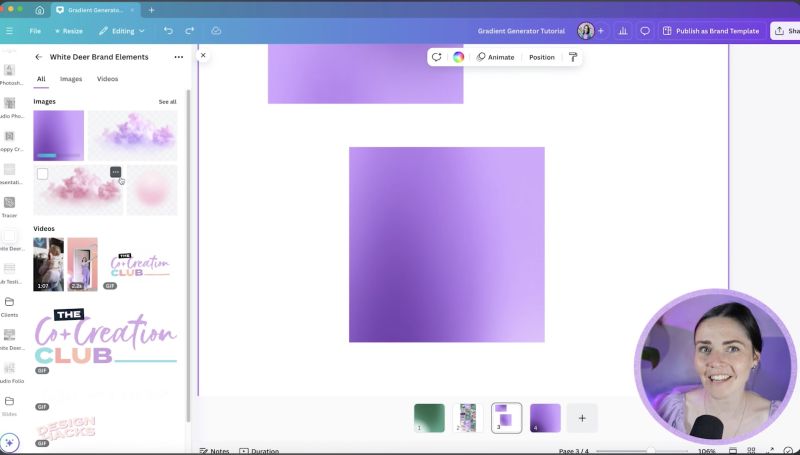Screen dimensions: 800x455
Task: Select the copy style paint roller
Action: [572, 57]
